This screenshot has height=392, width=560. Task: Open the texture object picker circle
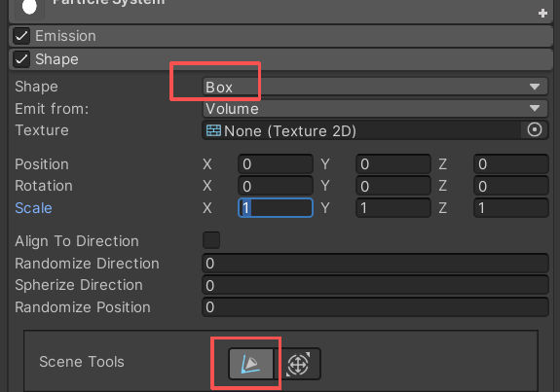(x=535, y=129)
